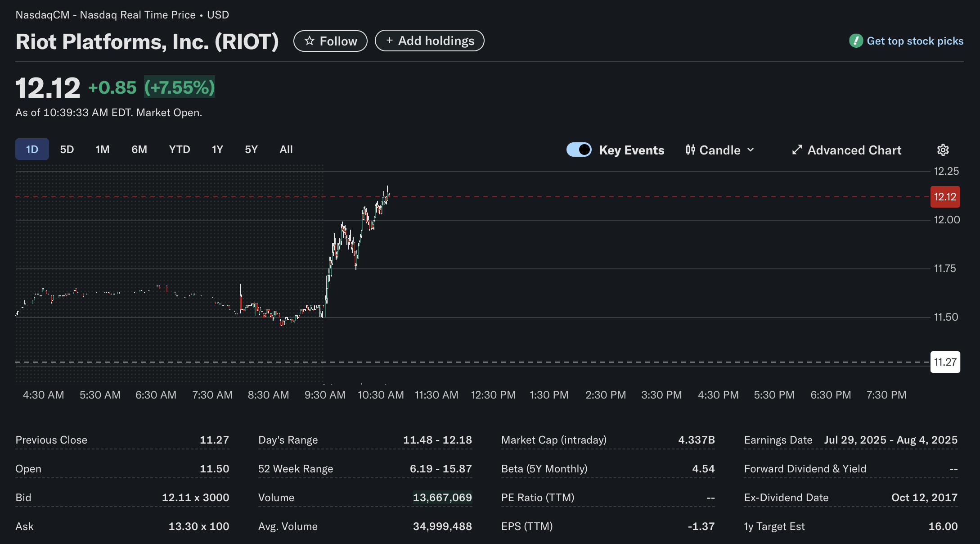Click the Riot Platforms, Inc. (RIOT) heading
Viewport: 980px width, 544px height.
[147, 41]
